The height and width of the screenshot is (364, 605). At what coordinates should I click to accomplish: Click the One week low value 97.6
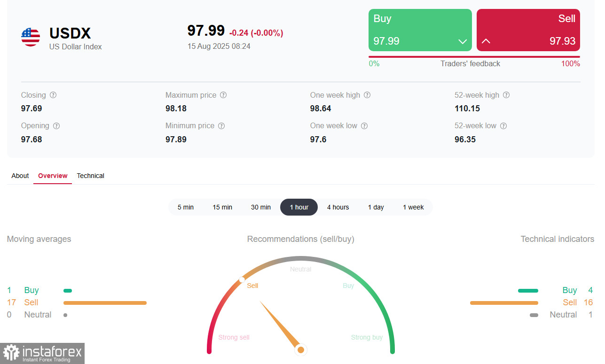(x=318, y=139)
